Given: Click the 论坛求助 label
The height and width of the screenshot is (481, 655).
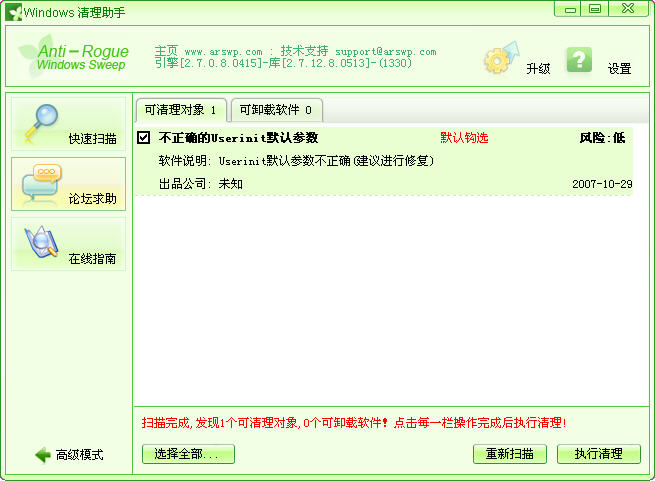Looking at the screenshot, I should tap(92, 199).
